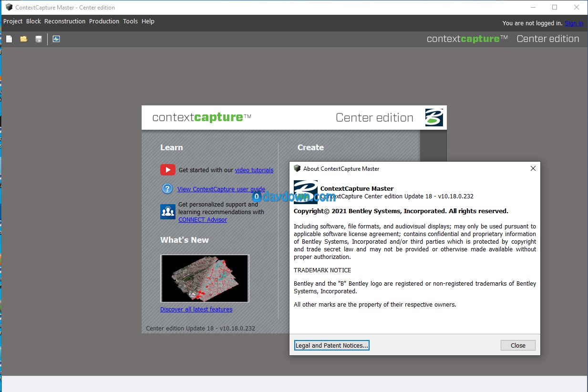This screenshot has height=392, width=588.
Task: Click the red YouTube play icon
Action: 168,170
